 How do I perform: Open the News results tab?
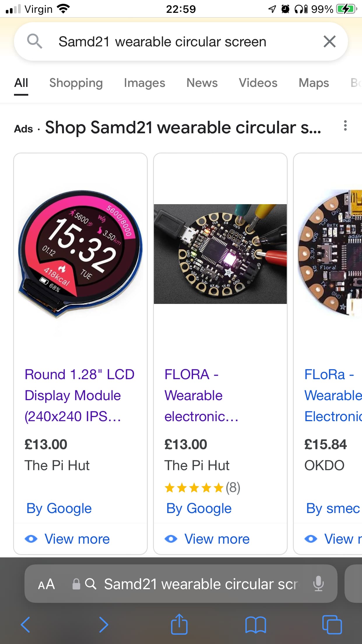[202, 83]
